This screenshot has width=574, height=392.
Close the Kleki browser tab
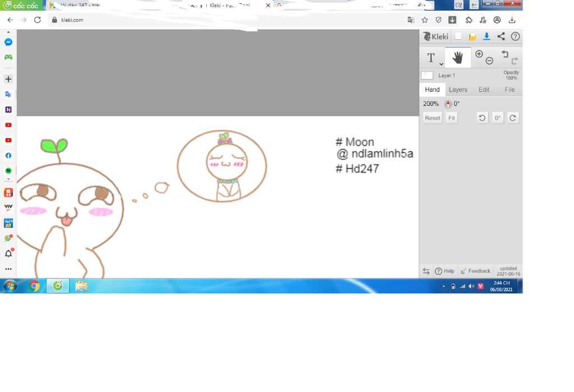[268, 6]
